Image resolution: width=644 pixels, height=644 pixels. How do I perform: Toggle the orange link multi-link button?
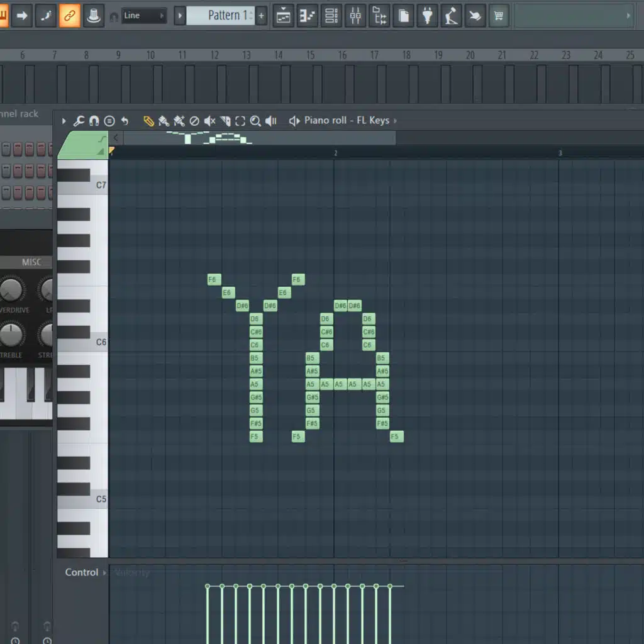70,16
